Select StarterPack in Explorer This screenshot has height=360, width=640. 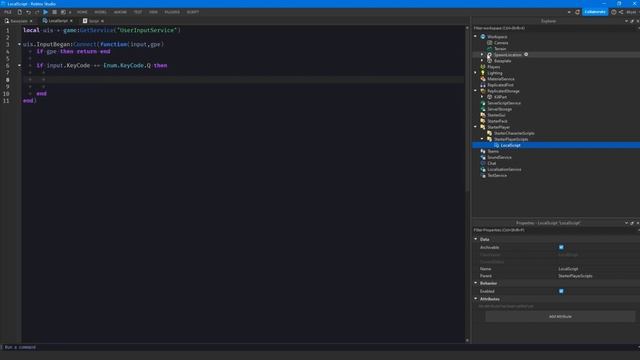pos(497,121)
